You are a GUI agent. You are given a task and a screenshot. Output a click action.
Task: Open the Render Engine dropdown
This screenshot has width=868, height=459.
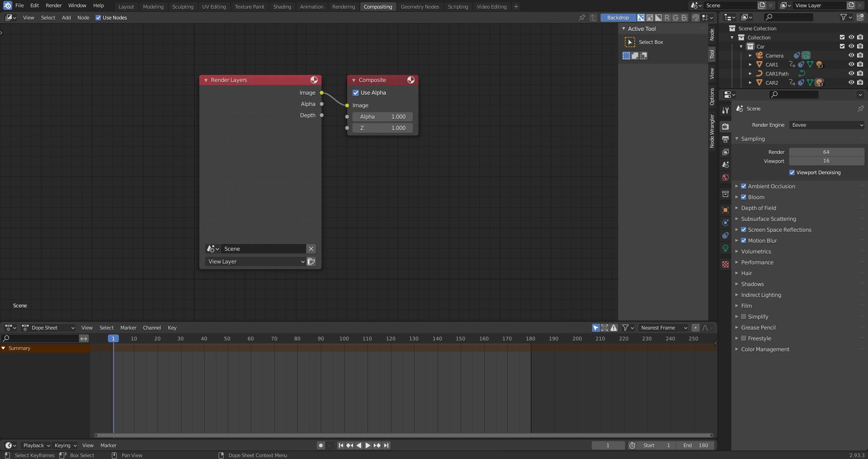click(x=827, y=125)
